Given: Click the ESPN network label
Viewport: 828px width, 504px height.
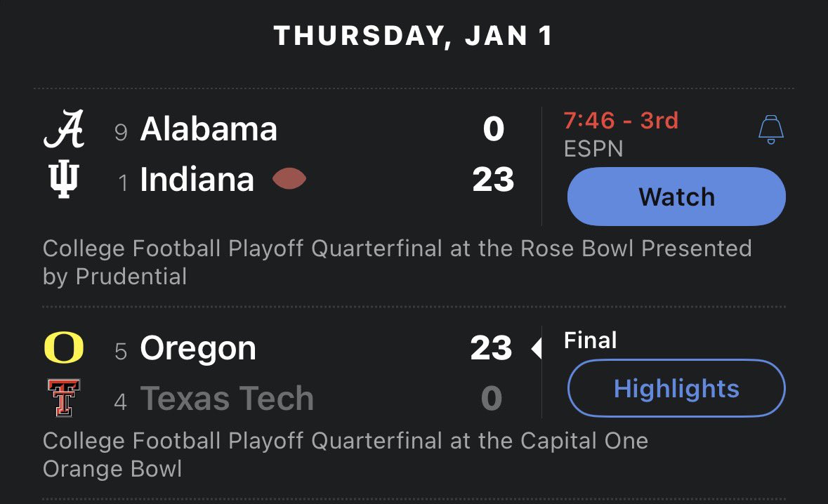Looking at the screenshot, I should [x=593, y=148].
